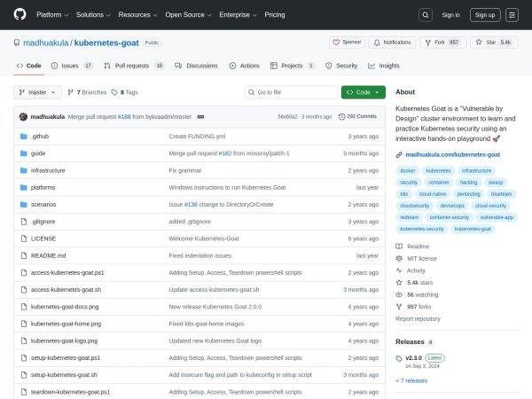Click the madhuakula avatar in the commit row

click(x=23, y=117)
